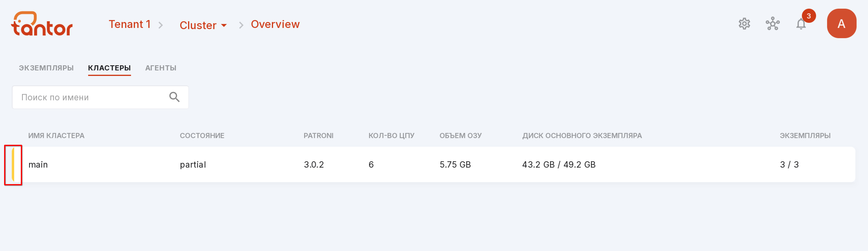Click the ЭКЗЕМПЛЯРЫ column header in table
This screenshot has height=251, width=868.
point(805,136)
